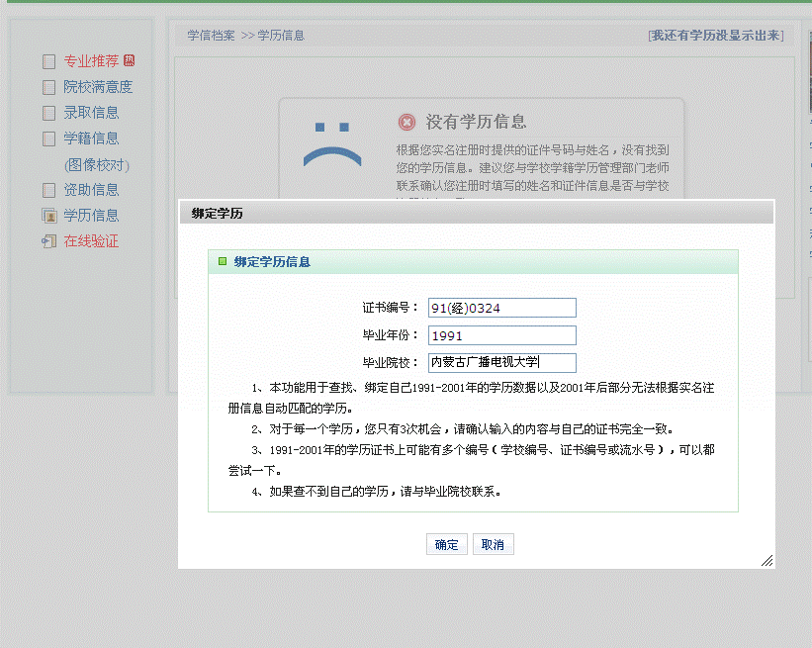This screenshot has height=648, width=812.
Task: Select the 学历信息 breadcrumb entry
Action: (x=282, y=34)
